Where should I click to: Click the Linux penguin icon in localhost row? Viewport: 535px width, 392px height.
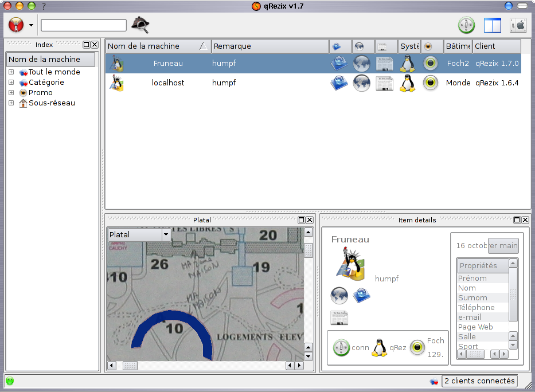coord(407,83)
